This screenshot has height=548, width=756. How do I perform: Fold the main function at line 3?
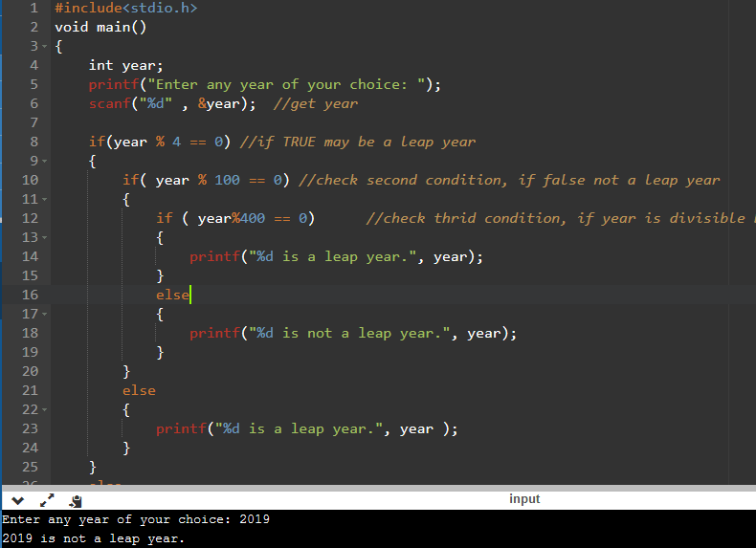click(x=44, y=46)
